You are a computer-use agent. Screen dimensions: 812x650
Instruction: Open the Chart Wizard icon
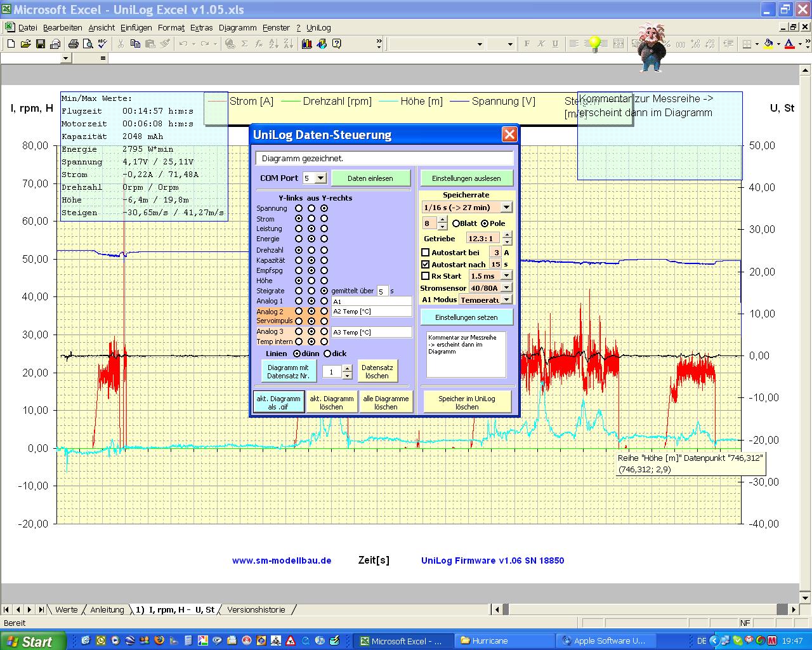307,44
